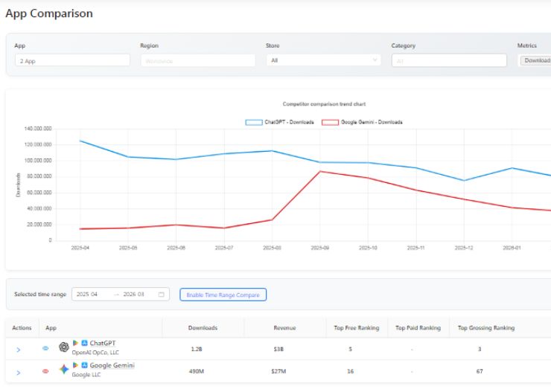551x392 pixels.
Task: Click App Store icon in Google Gemini row
Action: tap(84, 365)
